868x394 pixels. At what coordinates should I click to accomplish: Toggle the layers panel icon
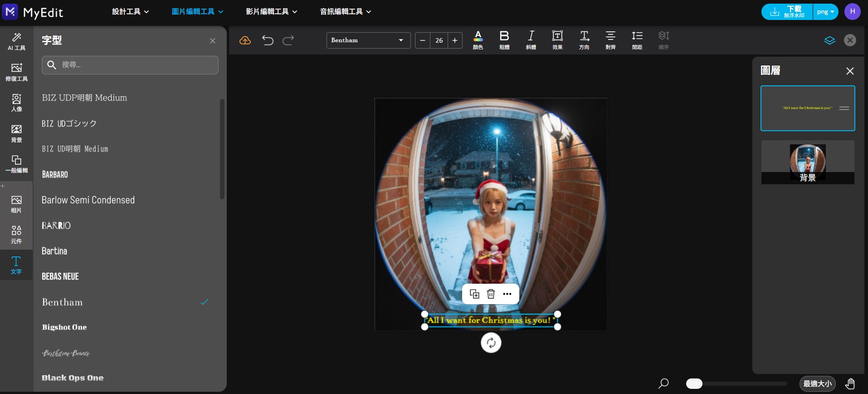(x=829, y=40)
